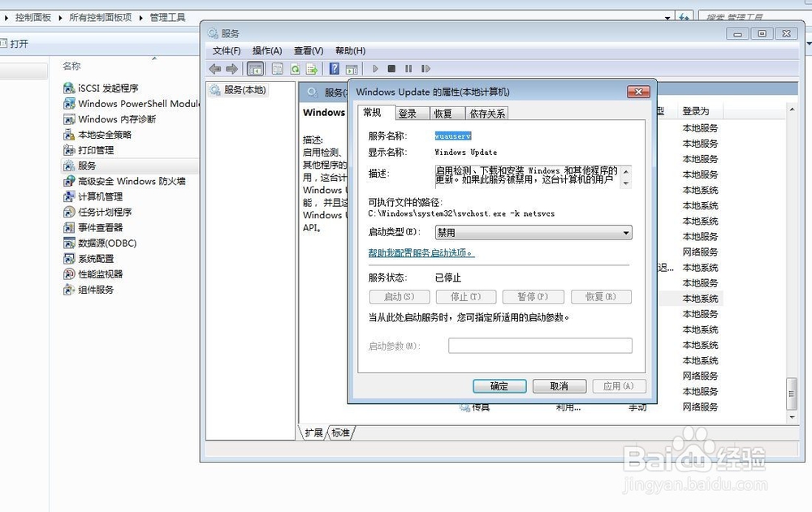
Task: Switch to the 登录 tab
Action: click(412, 114)
